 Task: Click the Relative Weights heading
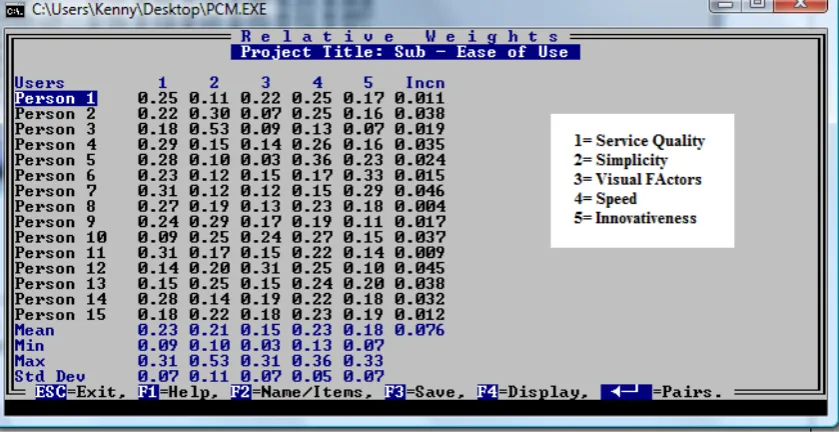(400, 36)
